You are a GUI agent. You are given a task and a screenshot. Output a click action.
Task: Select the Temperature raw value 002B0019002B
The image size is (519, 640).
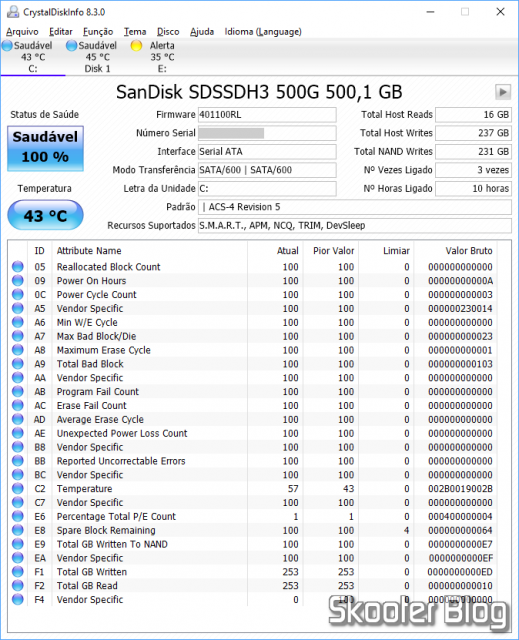tap(460, 489)
